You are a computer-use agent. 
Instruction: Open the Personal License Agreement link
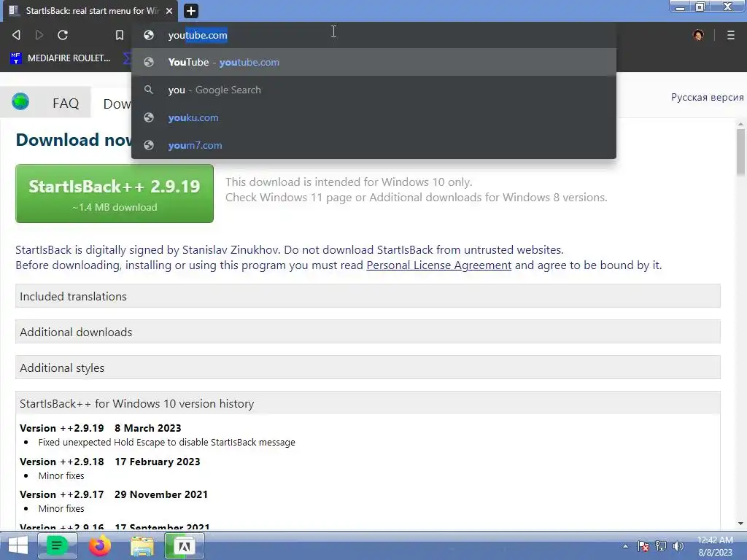[438, 265]
